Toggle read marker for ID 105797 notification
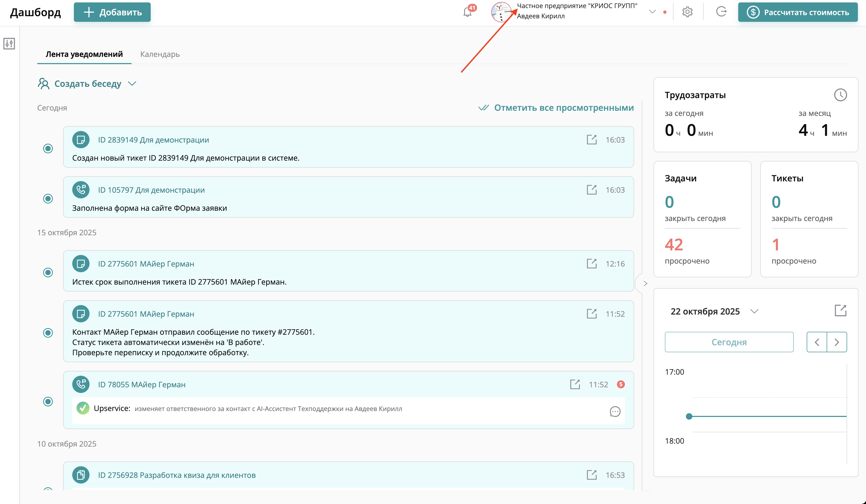The image size is (866, 504). [48, 199]
